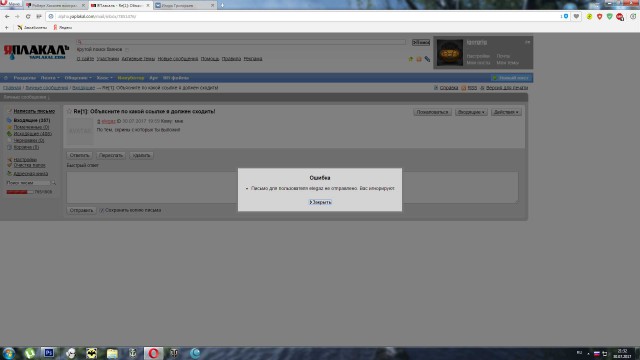The height and width of the screenshot is (360, 640).
Task: Open the Opera taskbar icon
Action: 153,353
